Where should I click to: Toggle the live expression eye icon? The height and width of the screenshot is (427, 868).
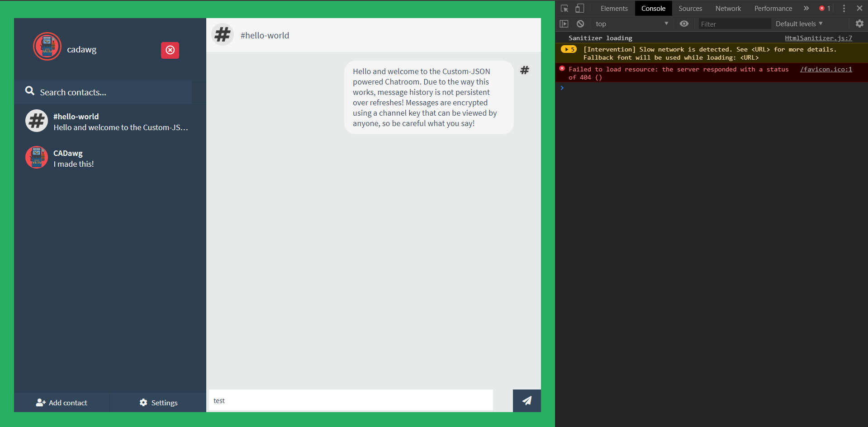[x=684, y=24]
